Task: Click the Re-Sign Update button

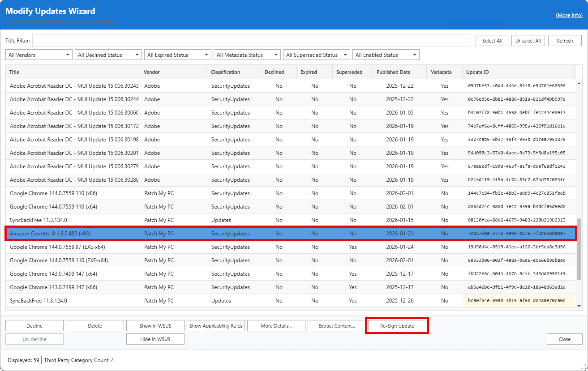Action: 397,326
